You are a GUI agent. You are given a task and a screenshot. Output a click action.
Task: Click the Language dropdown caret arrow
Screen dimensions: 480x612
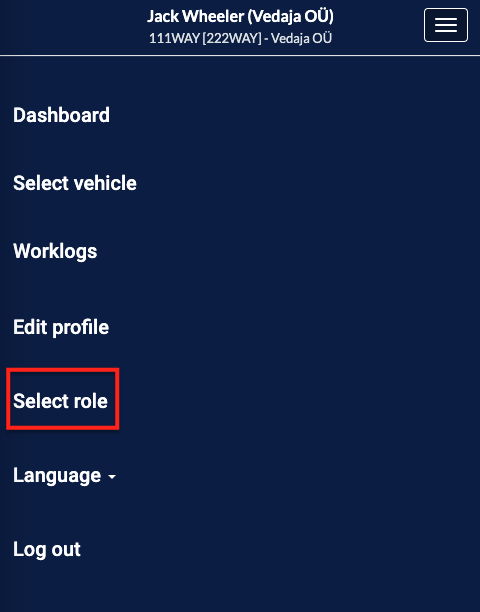pos(112,477)
